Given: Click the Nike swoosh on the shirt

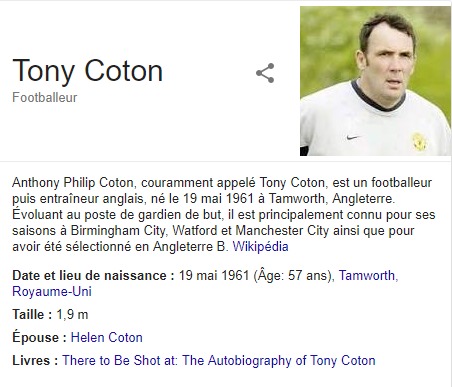Looking at the screenshot, I should [353, 137].
